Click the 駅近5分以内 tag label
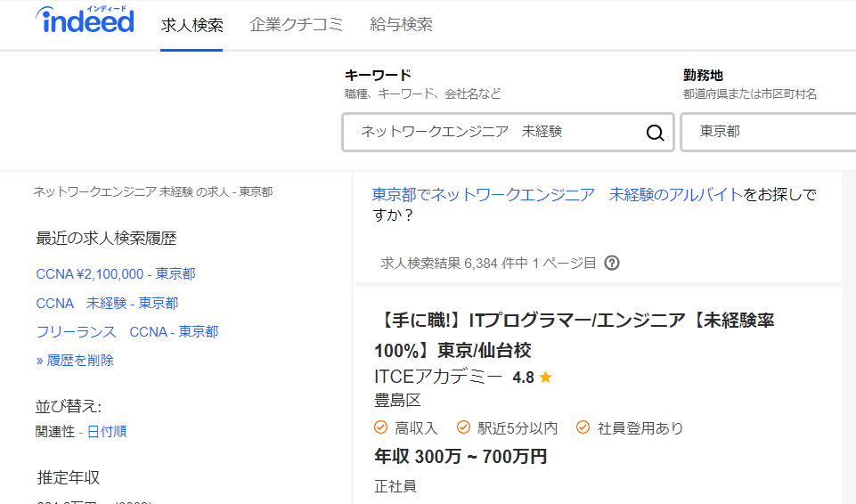 (x=518, y=428)
